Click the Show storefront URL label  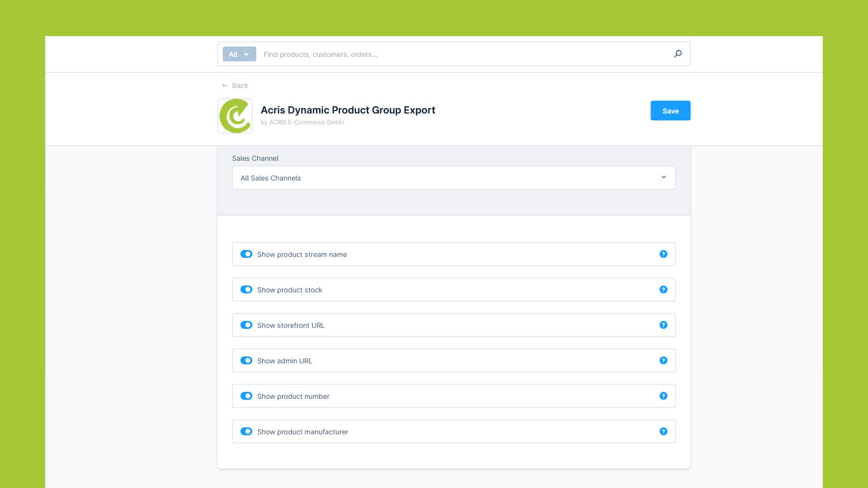tap(291, 325)
